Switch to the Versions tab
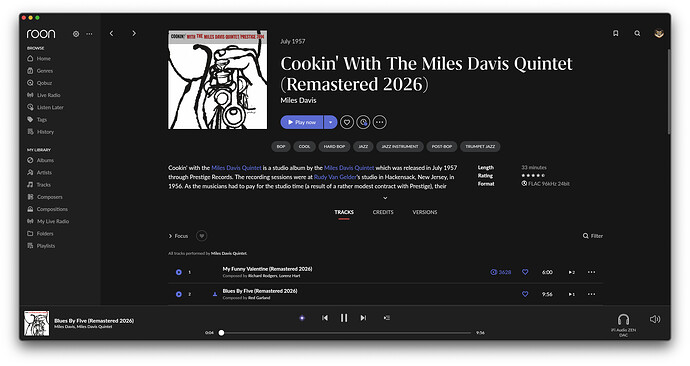 coord(425,212)
